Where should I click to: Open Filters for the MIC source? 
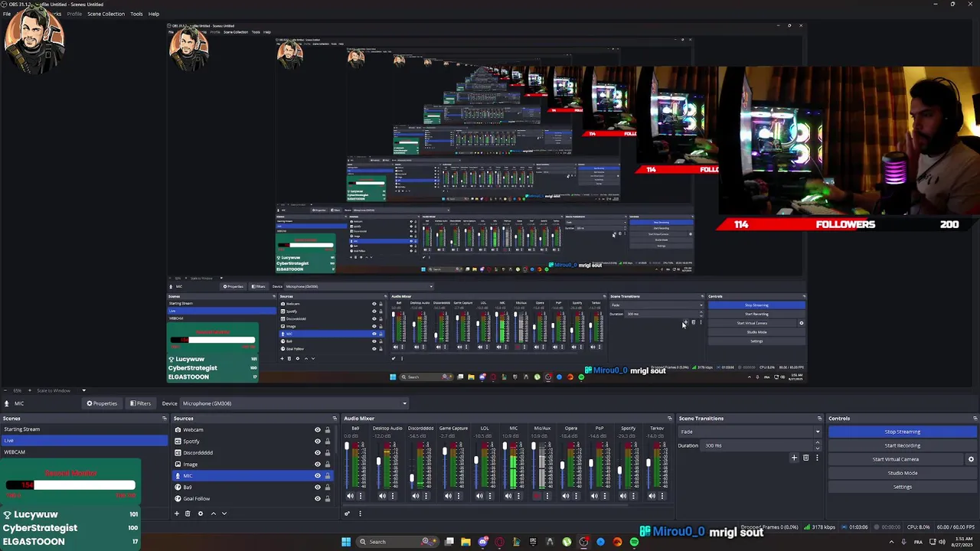click(x=140, y=403)
